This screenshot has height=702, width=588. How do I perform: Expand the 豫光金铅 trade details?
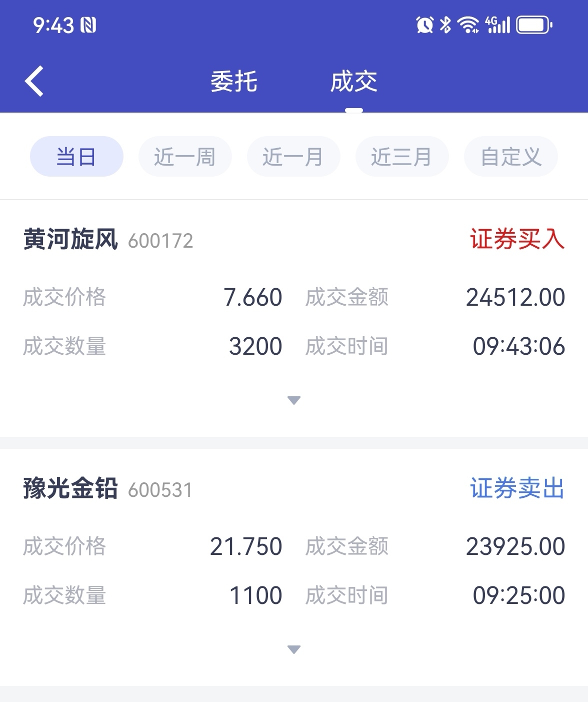click(294, 649)
